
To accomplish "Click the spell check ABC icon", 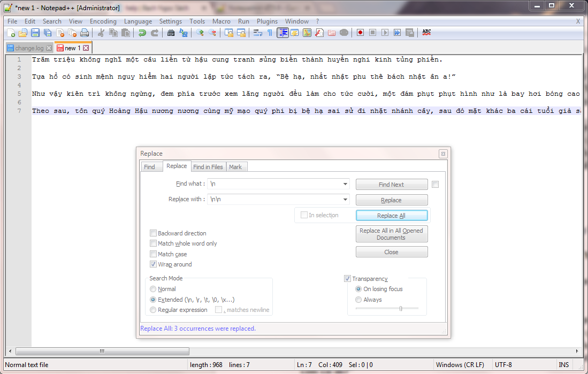I will point(426,33).
